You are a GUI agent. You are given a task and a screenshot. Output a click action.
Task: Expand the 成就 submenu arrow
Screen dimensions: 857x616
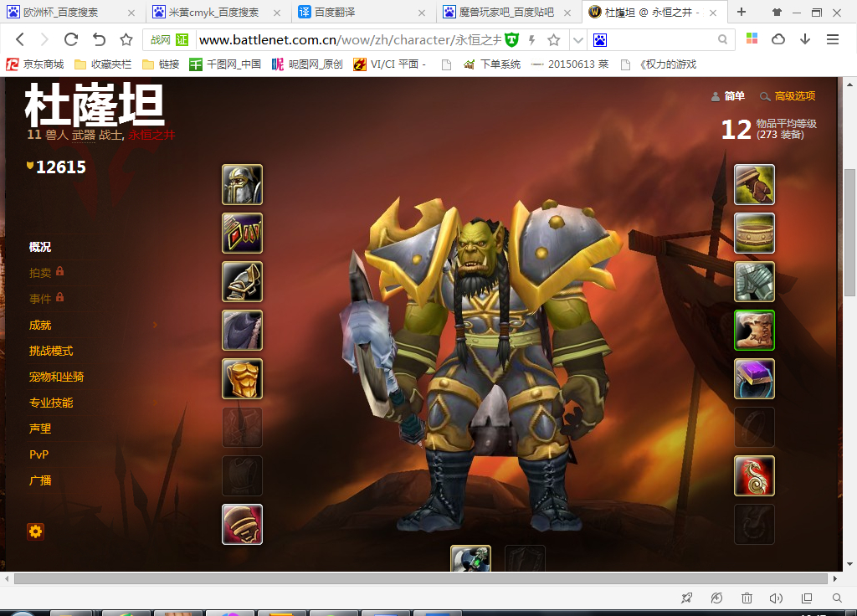(x=155, y=325)
